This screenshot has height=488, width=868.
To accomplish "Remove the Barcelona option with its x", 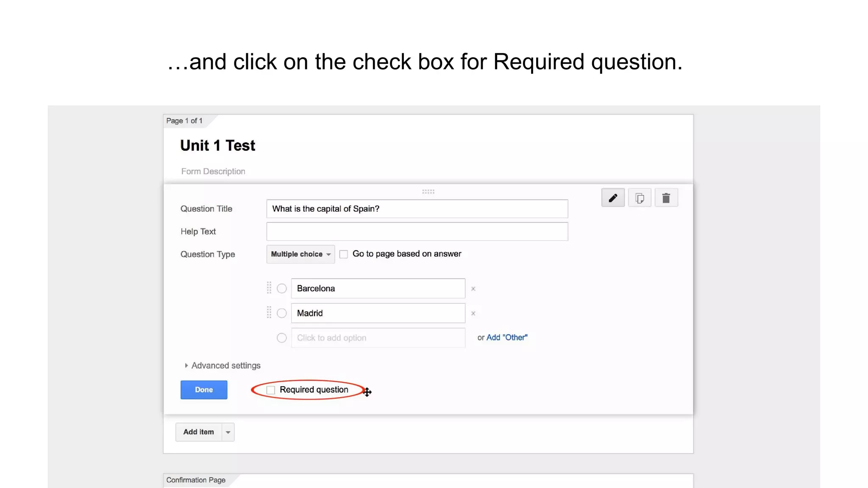I will (473, 289).
